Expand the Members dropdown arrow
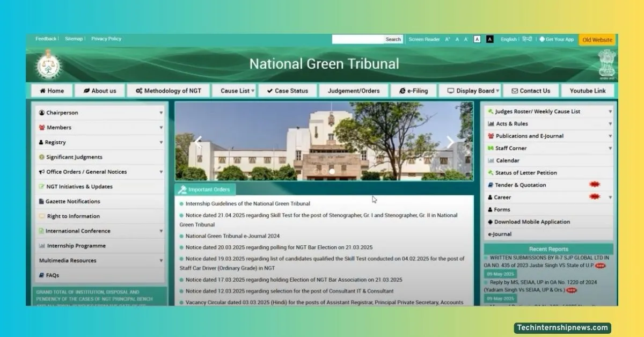This screenshot has width=644, height=337. click(161, 128)
